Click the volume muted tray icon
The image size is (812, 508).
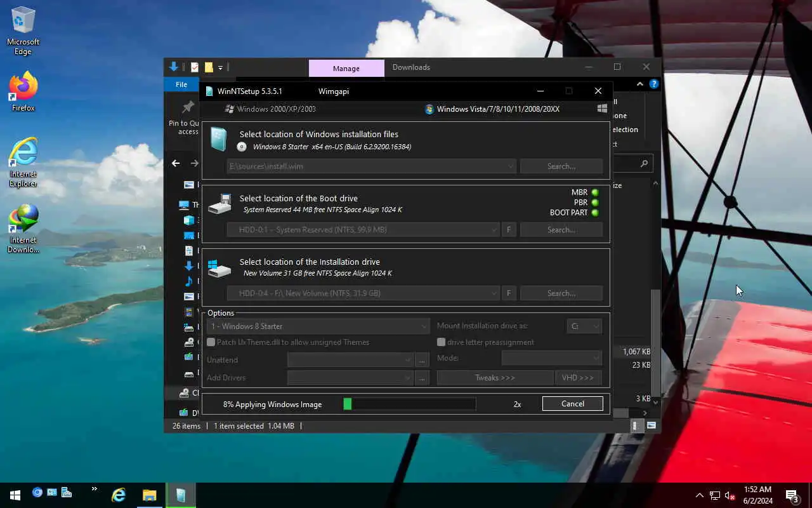click(x=730, y=495)
